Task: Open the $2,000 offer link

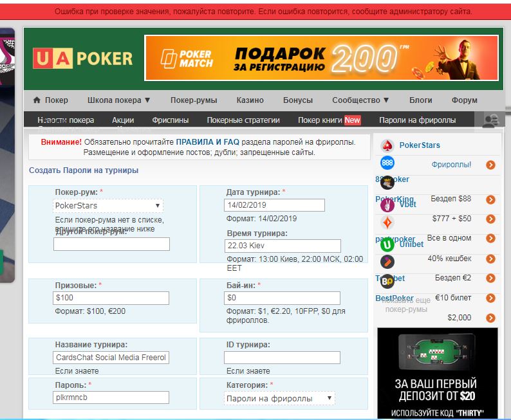Action: (459, 318)
